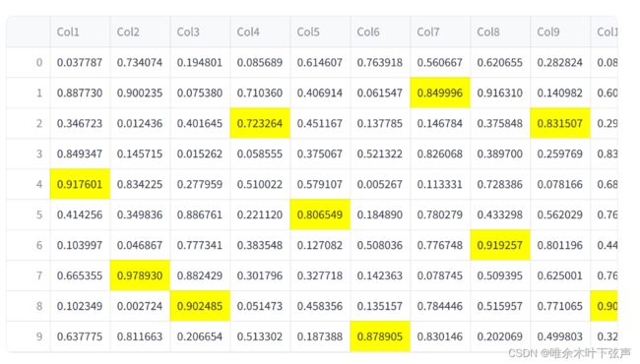Click cell 0.037787
This screenshot has width=640, height=364.
coord(80,62)
